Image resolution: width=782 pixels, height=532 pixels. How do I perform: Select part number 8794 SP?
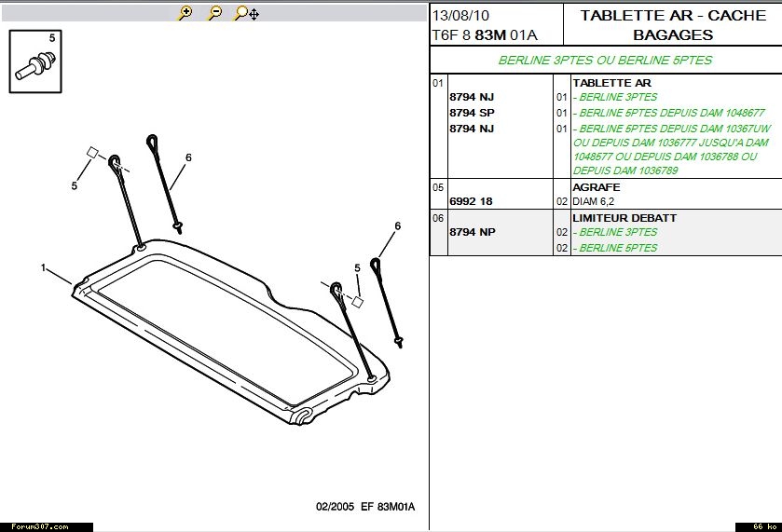click(472, 113)
